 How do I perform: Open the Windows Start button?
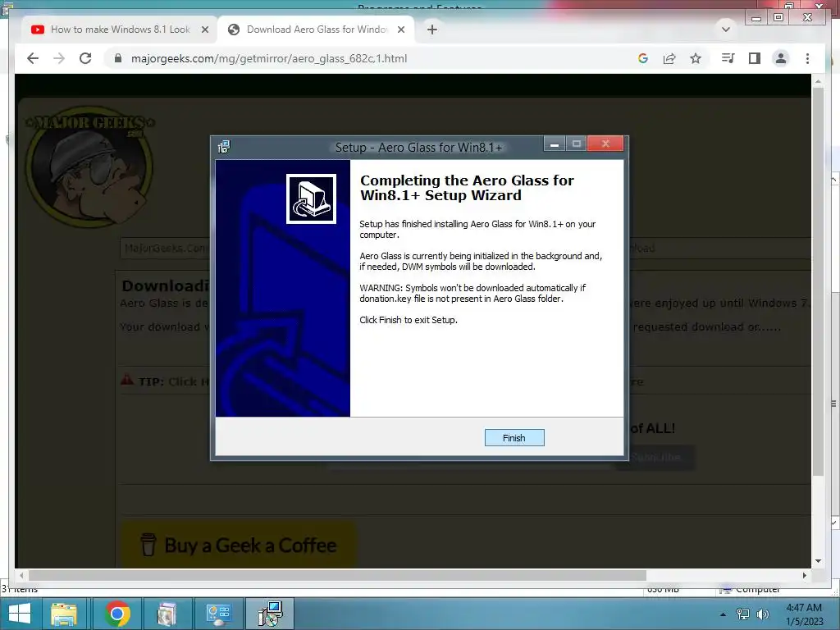point(20,614)
